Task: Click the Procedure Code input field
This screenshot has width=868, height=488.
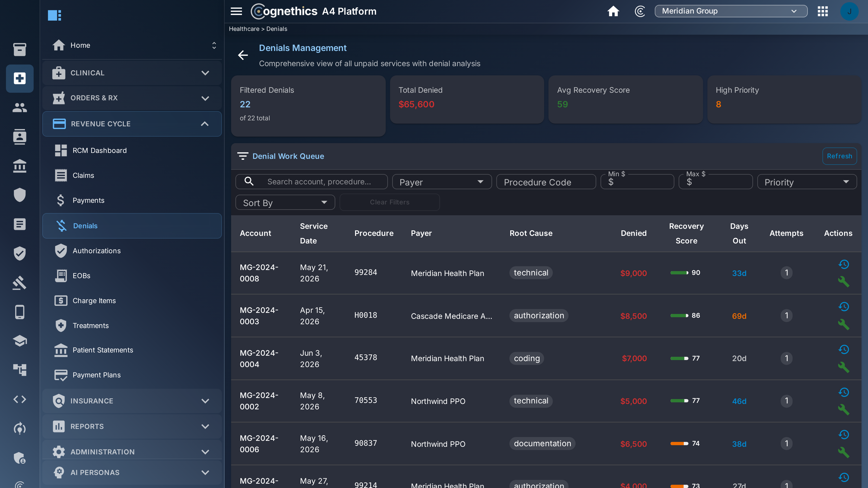Action: click(546, 182)
